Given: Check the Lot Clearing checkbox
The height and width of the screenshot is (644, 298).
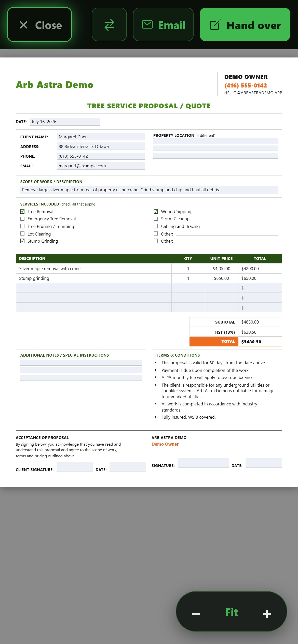Looking at the screenshot, I should (22, 233).
